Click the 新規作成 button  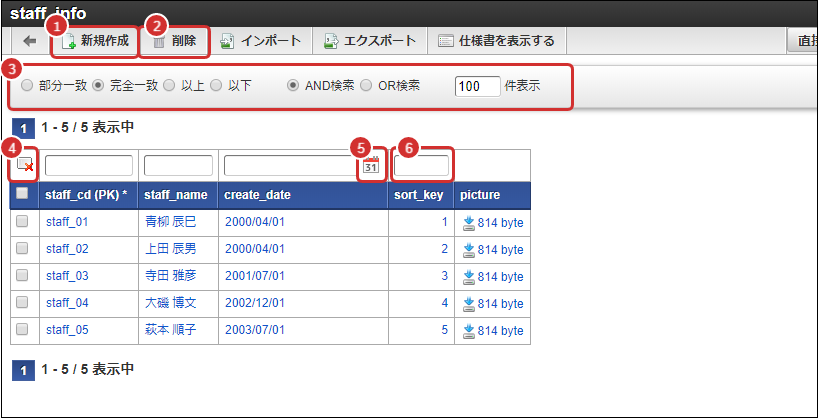coord(96,41)
